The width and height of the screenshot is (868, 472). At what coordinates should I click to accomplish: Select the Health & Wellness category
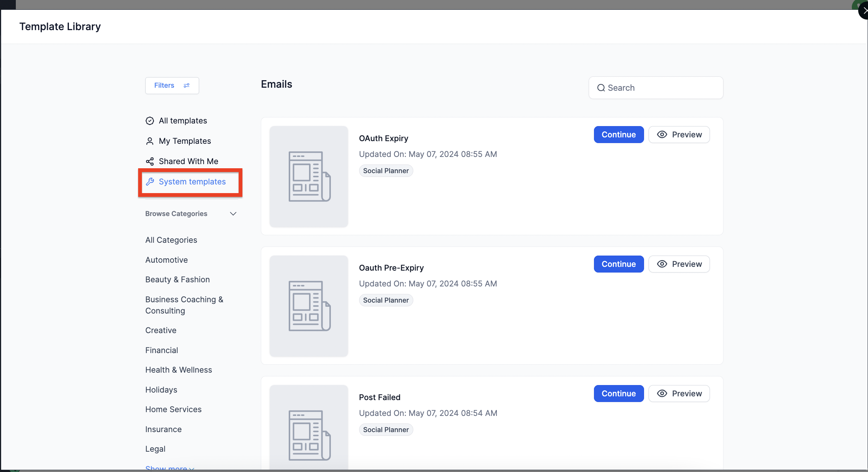pos(178,370)
